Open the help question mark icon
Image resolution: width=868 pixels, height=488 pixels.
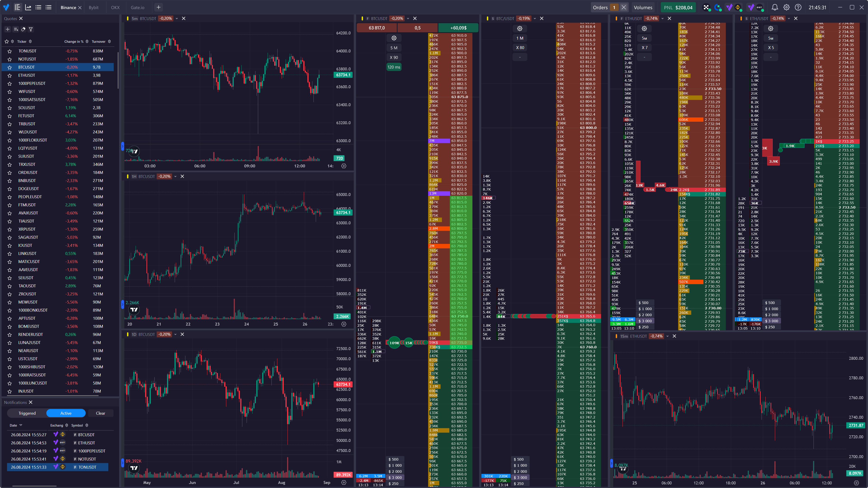798,7
